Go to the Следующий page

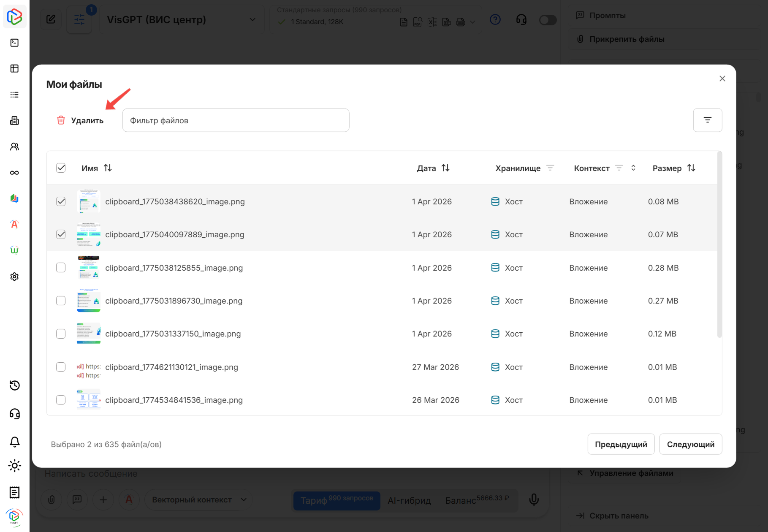690,444
